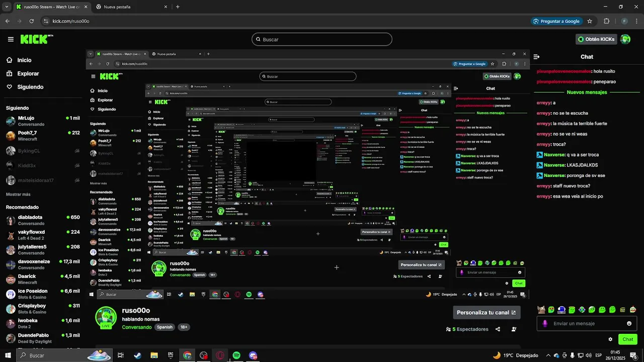Click Preguntar a Google button
The height and width of the screenshot is (362, 644).
coord(556,21)
